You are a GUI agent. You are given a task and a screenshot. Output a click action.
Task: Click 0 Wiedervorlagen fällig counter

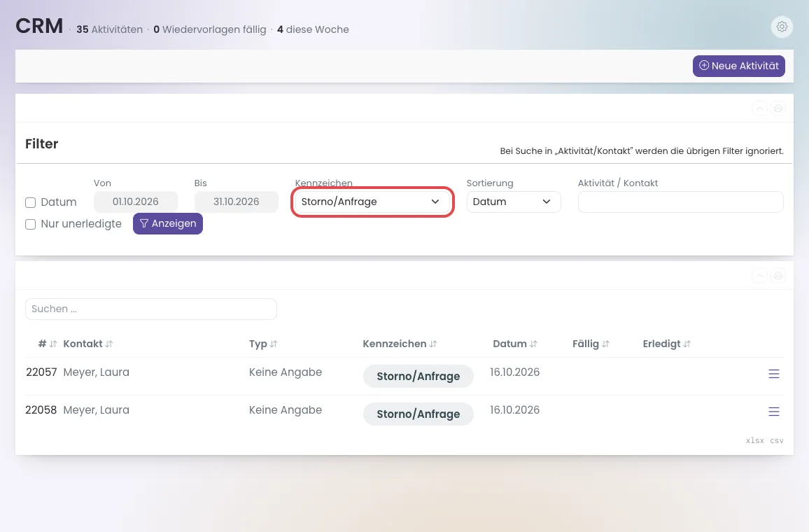(209, 29)
